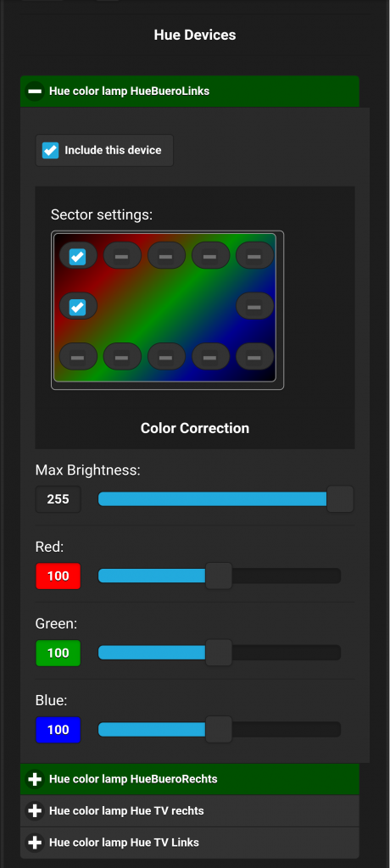Click the Green slider handle
This screenshot has width=390, height=868.
click(x=219, y=653)
